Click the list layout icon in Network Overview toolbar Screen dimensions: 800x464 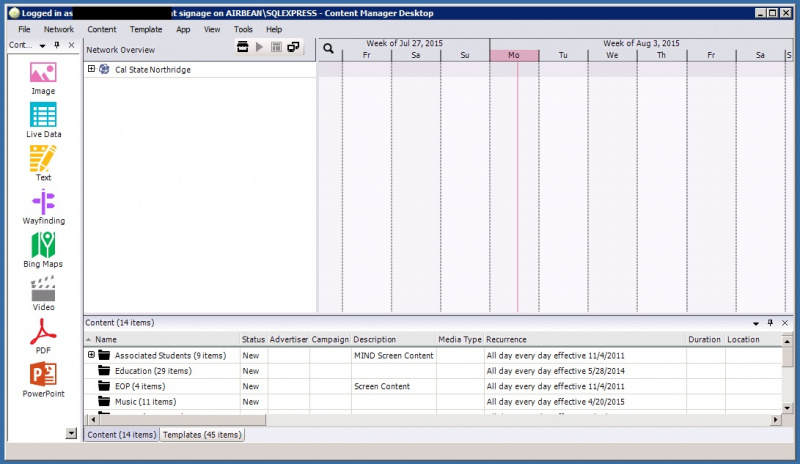pyautogui.click(x=276, y=47)
